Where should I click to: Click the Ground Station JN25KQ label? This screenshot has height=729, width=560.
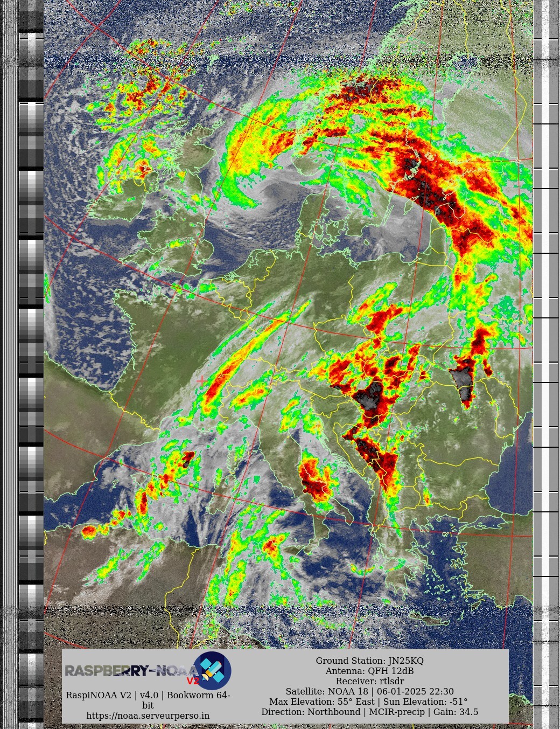(369, 661)
